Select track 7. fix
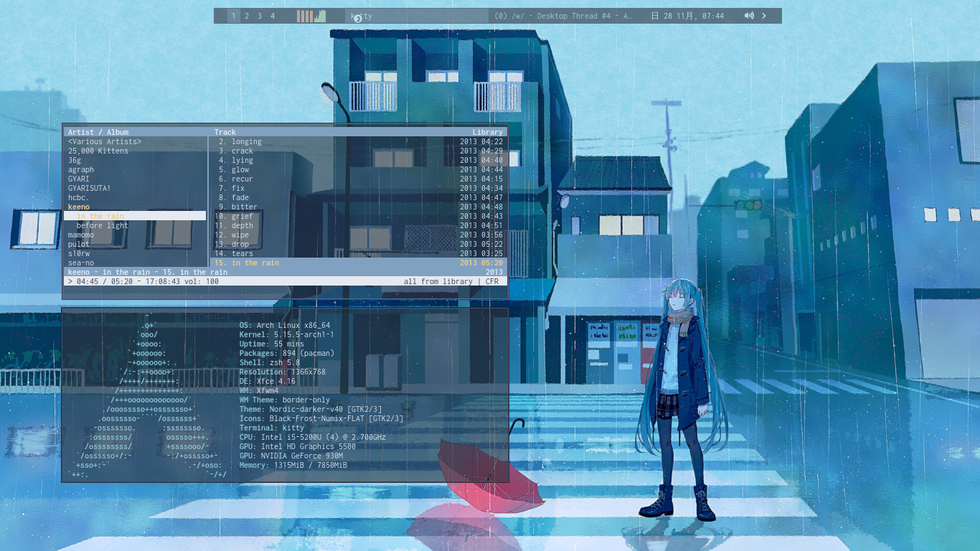This screenshot has width=980, height=551. [359, 188]
